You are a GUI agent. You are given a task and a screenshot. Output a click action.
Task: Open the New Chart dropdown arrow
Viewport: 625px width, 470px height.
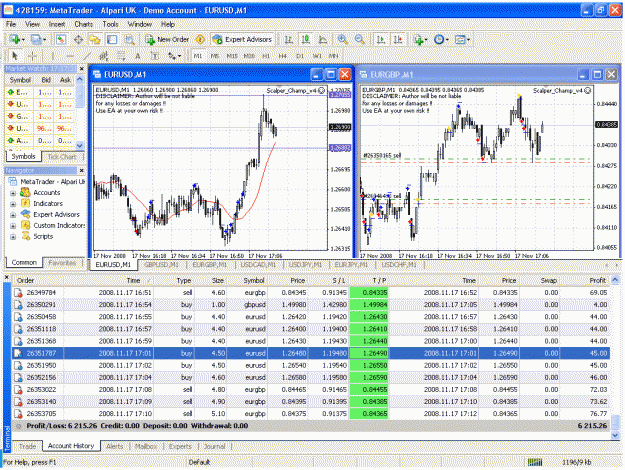click(x=23, y=40)
